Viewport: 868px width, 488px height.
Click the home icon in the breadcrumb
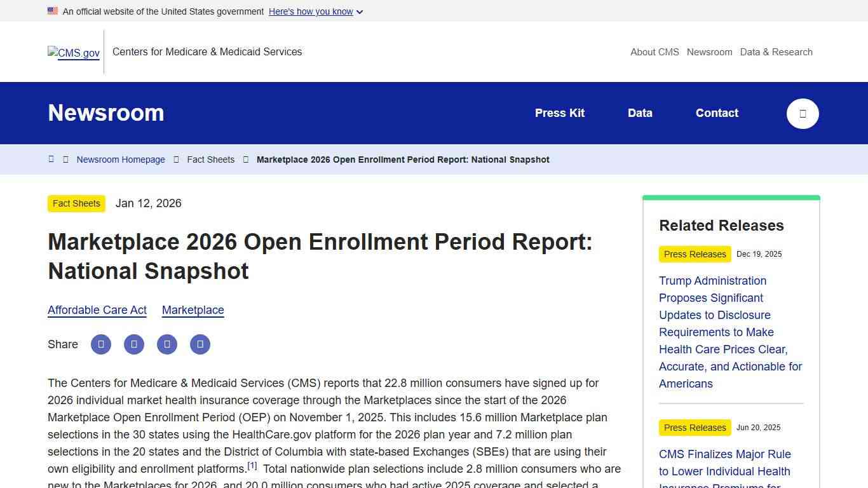[51, 159]
